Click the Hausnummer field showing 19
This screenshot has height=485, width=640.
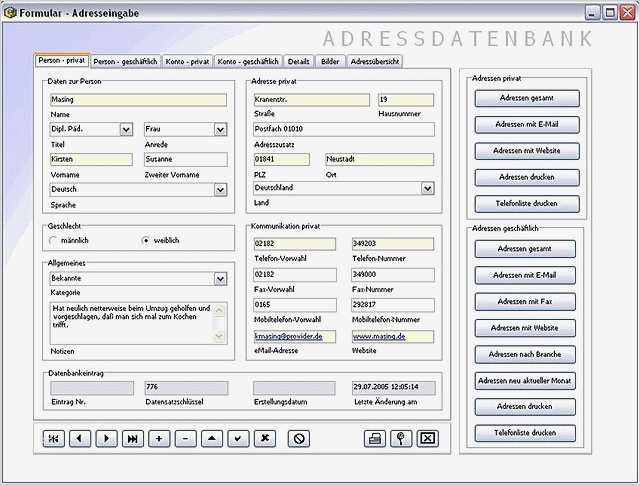(406, 100)
